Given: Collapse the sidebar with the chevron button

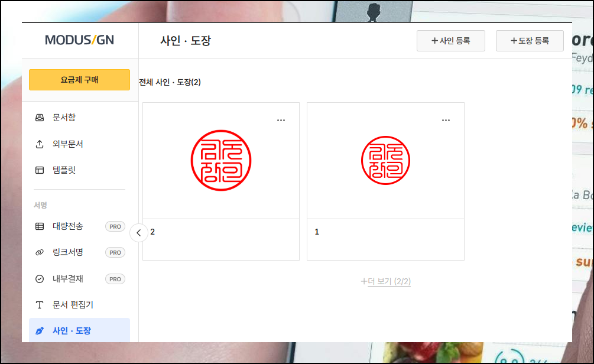Looking at the screenshot, I should click(139, 233).
